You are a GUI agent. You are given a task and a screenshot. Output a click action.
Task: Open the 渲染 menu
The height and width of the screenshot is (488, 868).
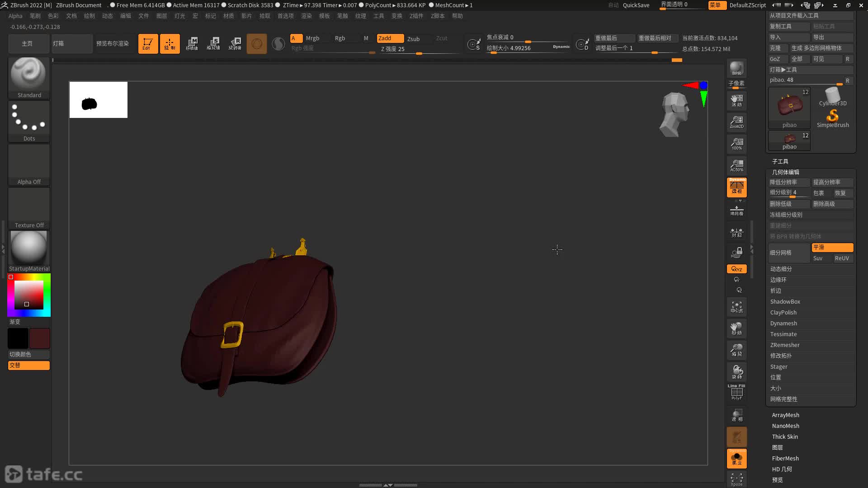click(x=307, y=16)
